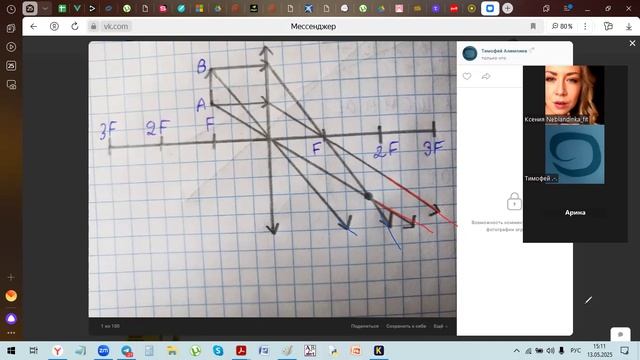Open Yandex Browser from the taskbar
Screen dimensions: 640x360
pos(58,351)
